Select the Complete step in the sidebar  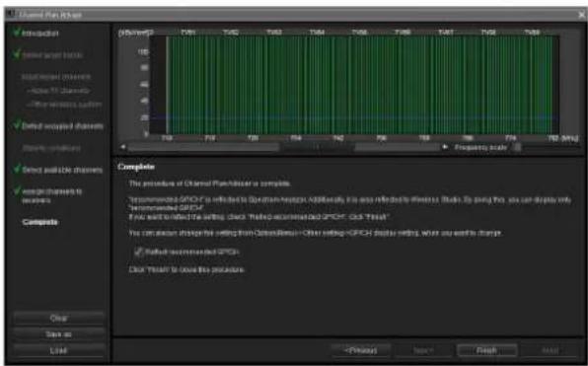40,222
